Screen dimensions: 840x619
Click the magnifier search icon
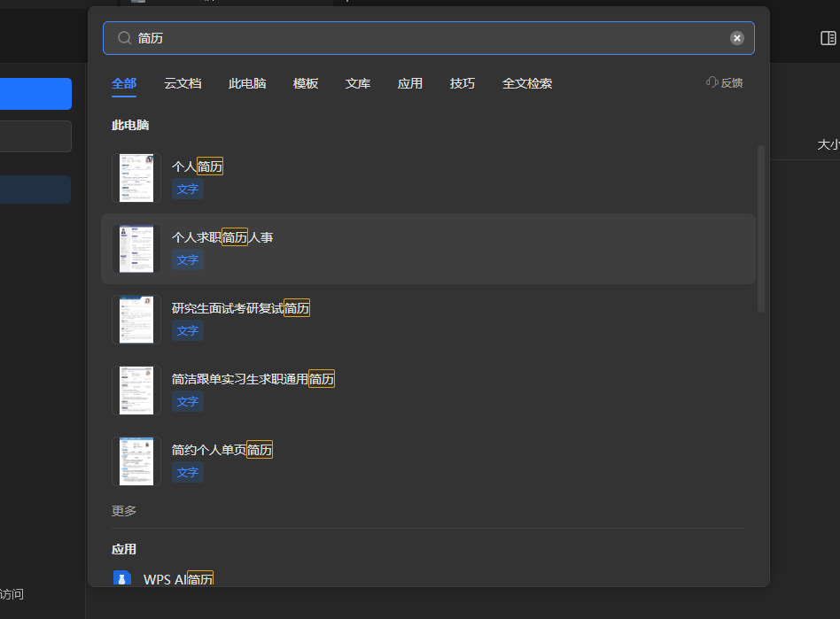(124, 38)
